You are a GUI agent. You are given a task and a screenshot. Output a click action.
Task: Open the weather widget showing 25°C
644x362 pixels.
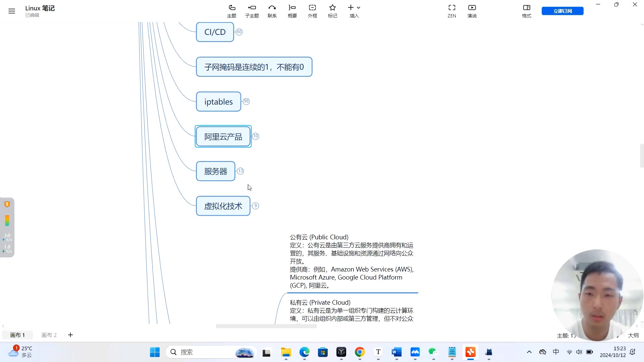click(x=21, y=352)
